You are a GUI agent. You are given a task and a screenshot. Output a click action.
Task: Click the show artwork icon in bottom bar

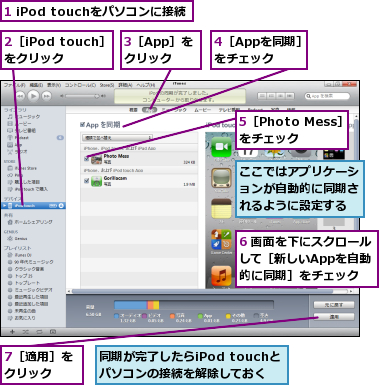point(53,332)
